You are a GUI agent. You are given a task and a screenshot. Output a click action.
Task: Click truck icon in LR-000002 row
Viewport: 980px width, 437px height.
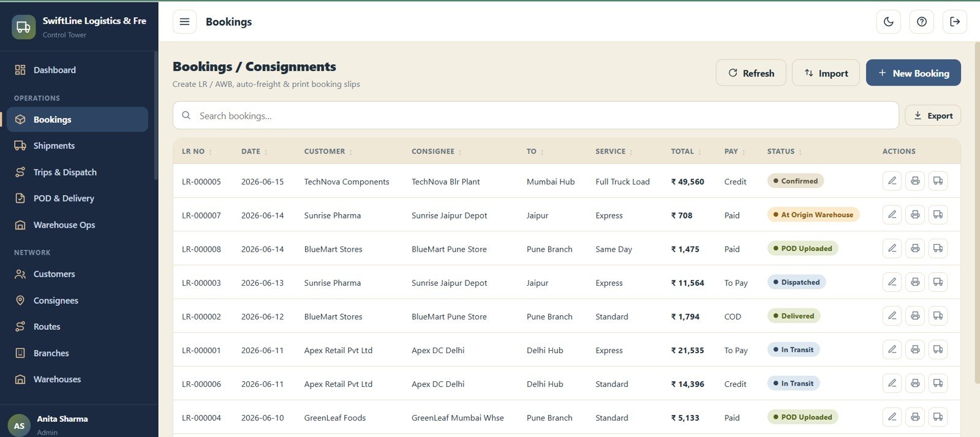[938, 315]
